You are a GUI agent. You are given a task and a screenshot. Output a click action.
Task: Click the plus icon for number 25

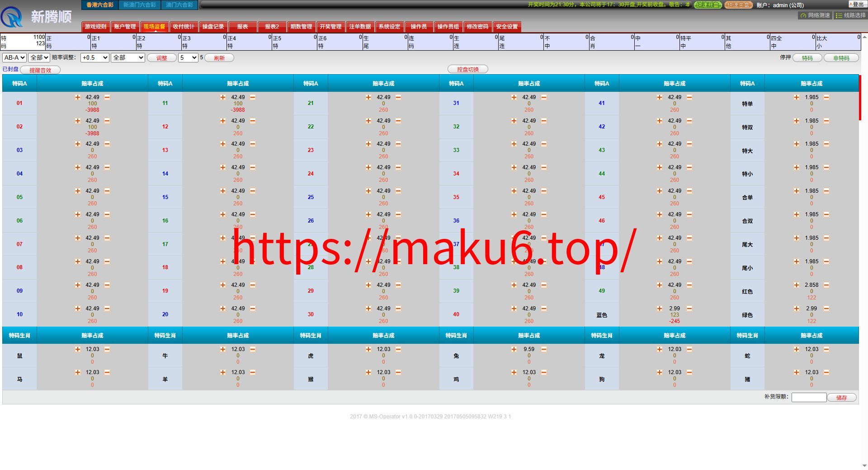click(368, 191)
